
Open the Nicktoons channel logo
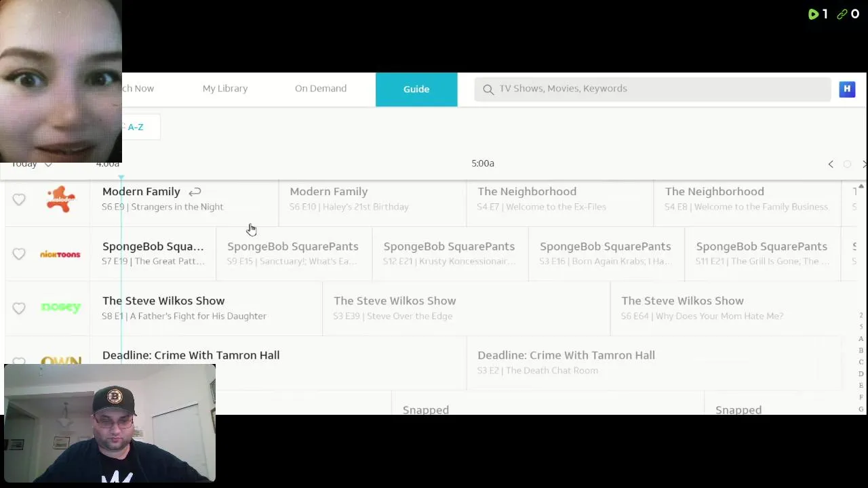(60, 253)
